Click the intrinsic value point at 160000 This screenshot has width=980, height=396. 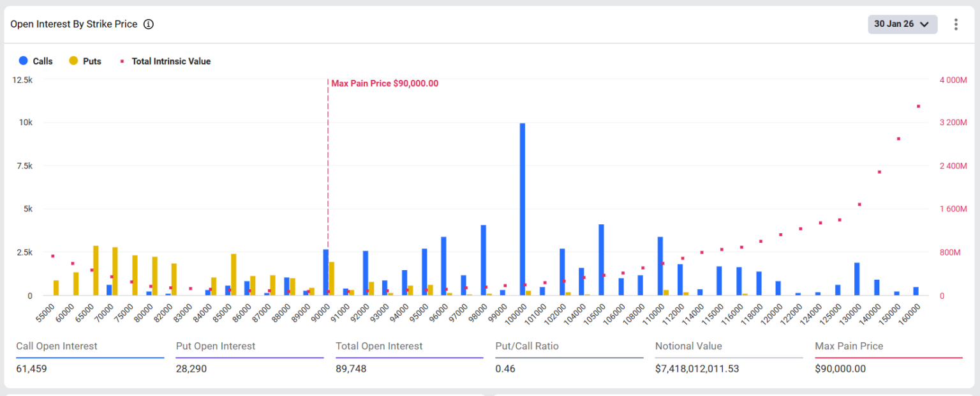click(x=919, y=106)
